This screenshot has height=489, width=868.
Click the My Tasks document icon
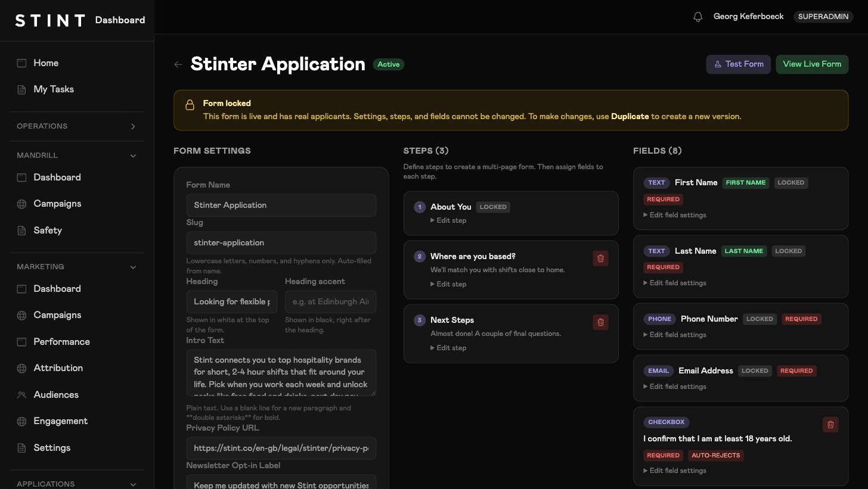[21, 89]
